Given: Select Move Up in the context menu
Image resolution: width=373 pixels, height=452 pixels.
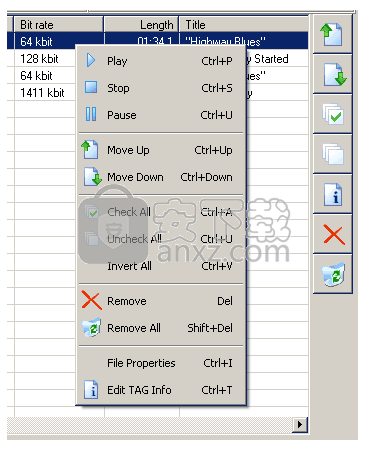Looking at the screenshot, I should click(161, 150).
